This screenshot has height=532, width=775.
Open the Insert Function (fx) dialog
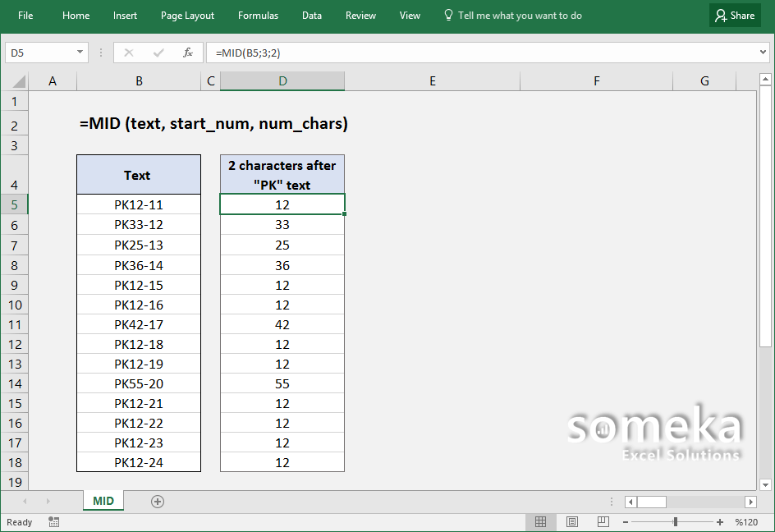pos(186,52)
